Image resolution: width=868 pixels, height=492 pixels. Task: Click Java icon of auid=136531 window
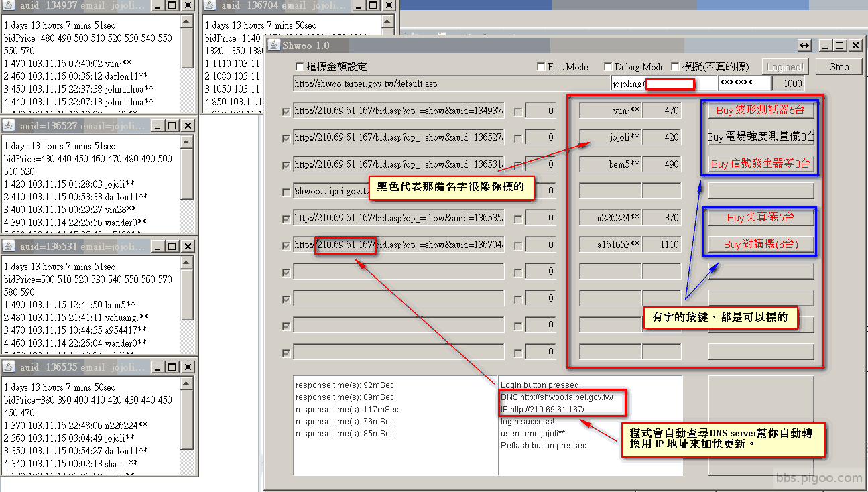(x=8, y=246)
